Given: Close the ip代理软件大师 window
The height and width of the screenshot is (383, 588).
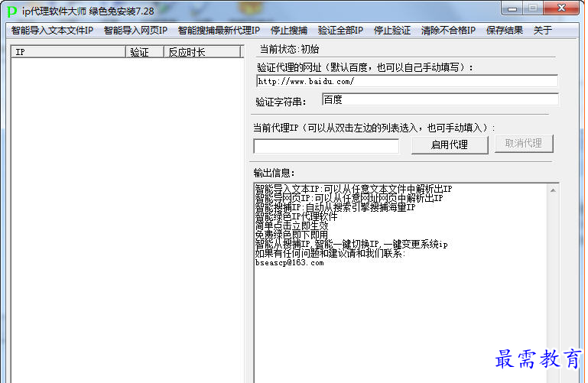Looking at the screenshot, I should (x=561, y=8).
